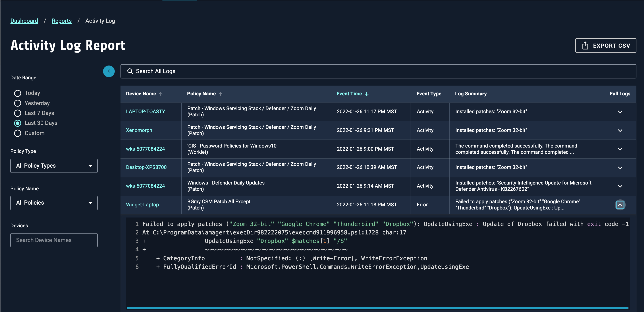
Task: Sort by Device Name arrow icon
Action: point(161,94)
